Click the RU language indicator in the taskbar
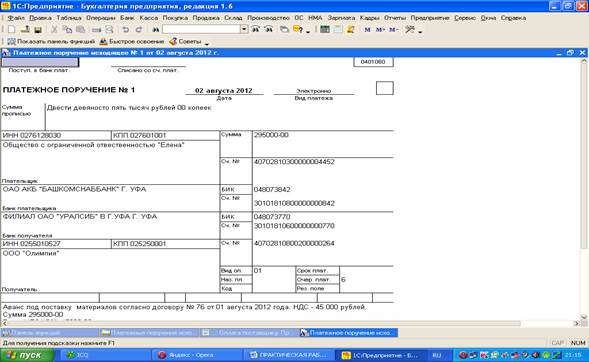The height and width of the screenshot is (362, 589). pyautogui.click(x=436, y=355)
